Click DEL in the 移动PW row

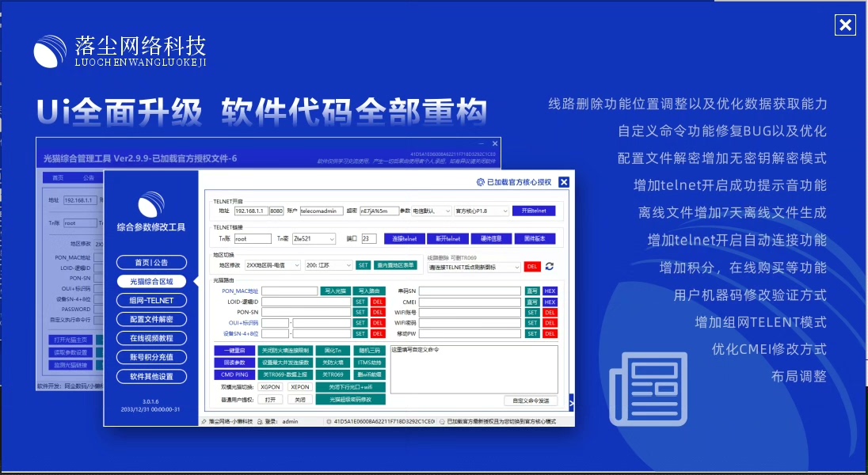[550, 334]
